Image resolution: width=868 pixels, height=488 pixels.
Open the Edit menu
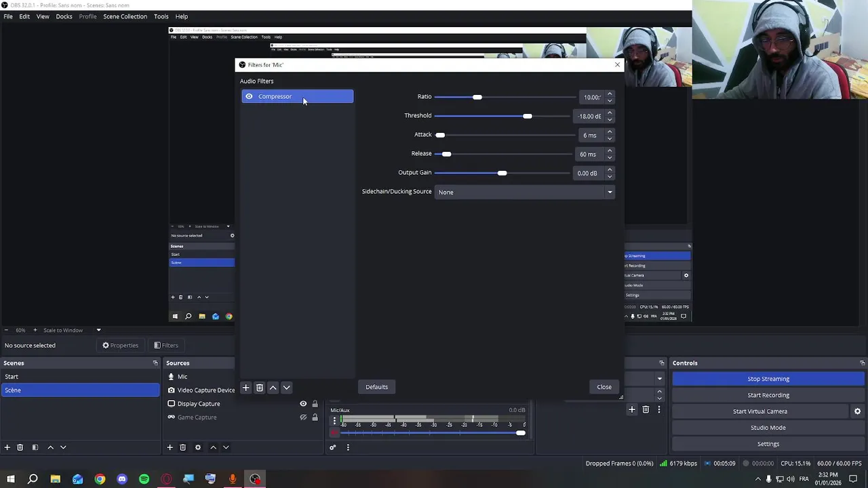point(24,16)
